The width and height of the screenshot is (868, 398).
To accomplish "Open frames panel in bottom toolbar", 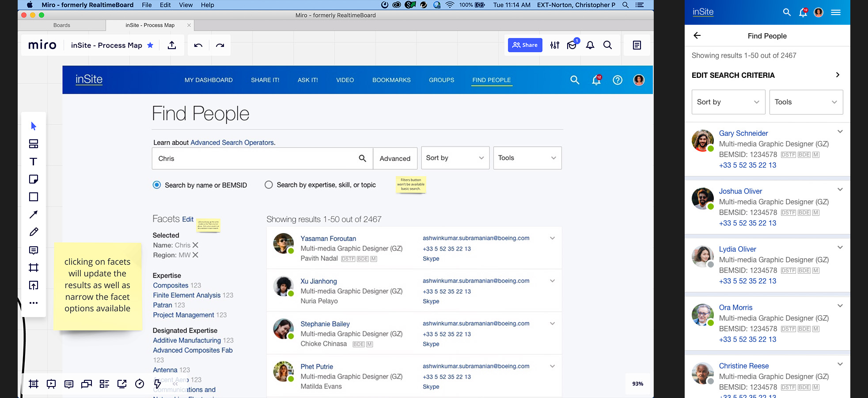I will [x=34, y=384].
